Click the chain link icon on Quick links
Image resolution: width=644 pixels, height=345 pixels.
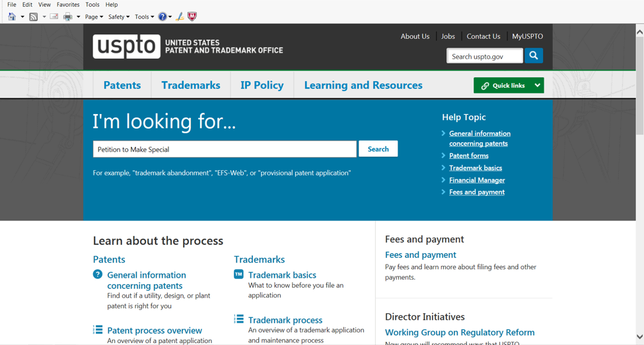pyautogui.click(x=485, y=86)
